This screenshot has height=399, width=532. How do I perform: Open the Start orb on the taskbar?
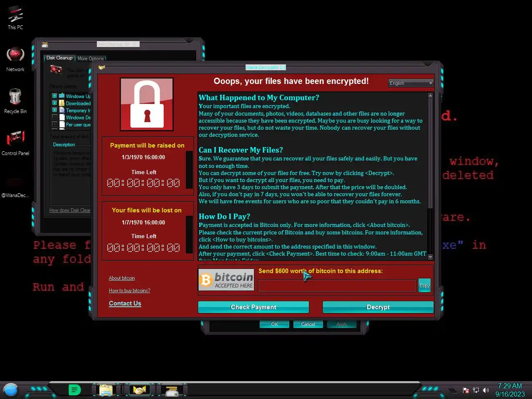[x=11, y=390]
